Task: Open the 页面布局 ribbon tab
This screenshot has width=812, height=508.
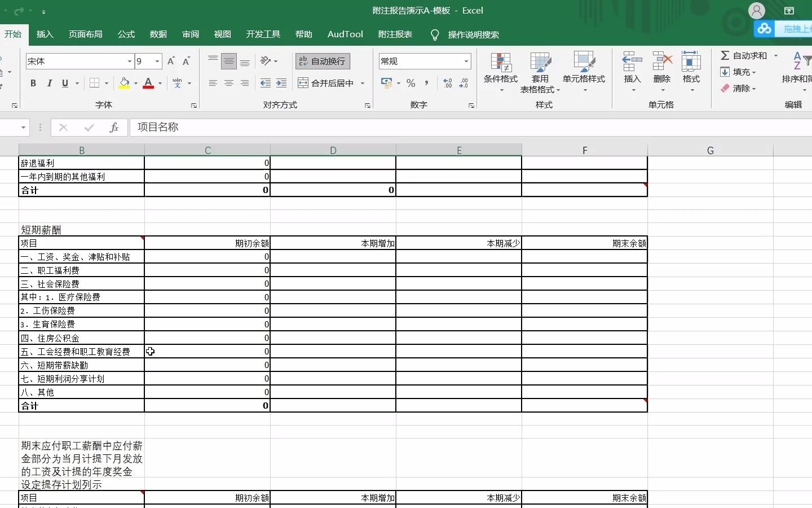Action: [x=85, y=34]
